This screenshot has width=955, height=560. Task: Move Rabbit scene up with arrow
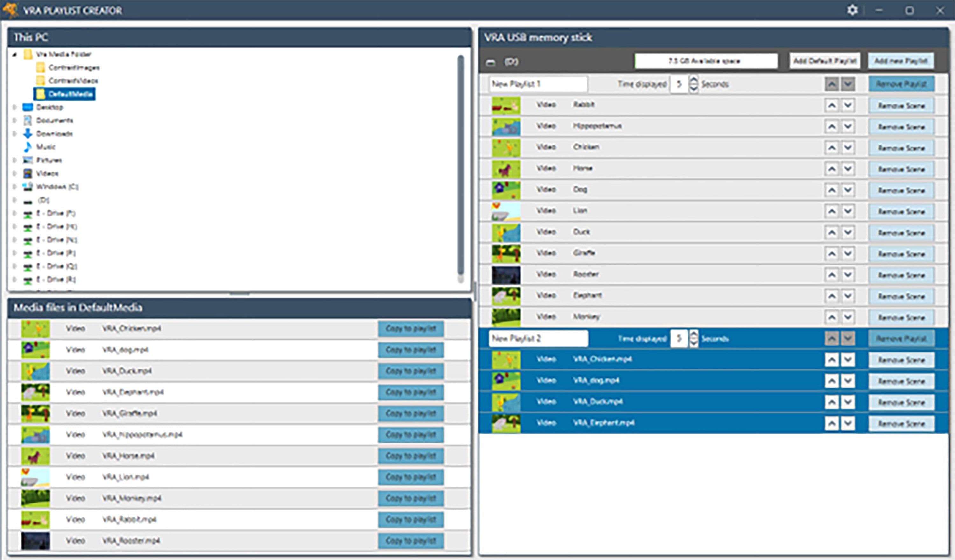pos(831,105)
